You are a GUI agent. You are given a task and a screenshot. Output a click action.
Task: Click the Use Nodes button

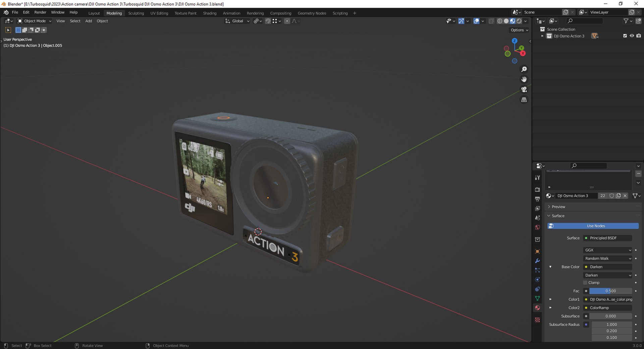tap(593, 226)
